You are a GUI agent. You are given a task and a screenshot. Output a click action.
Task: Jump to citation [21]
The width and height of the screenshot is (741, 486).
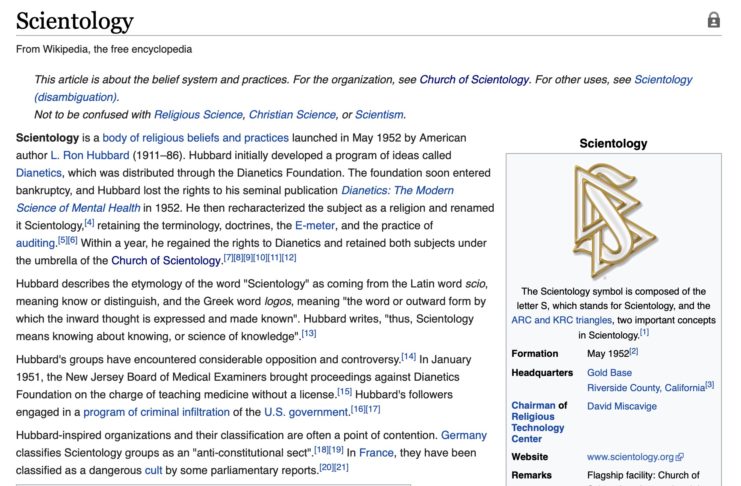tap(341, 467)
